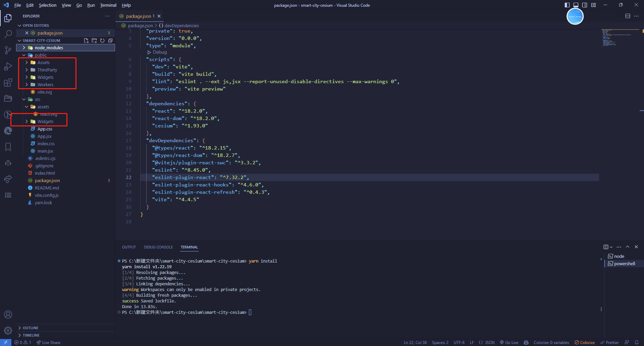
Task: Split the terminal panel
Action: point(606,247)
